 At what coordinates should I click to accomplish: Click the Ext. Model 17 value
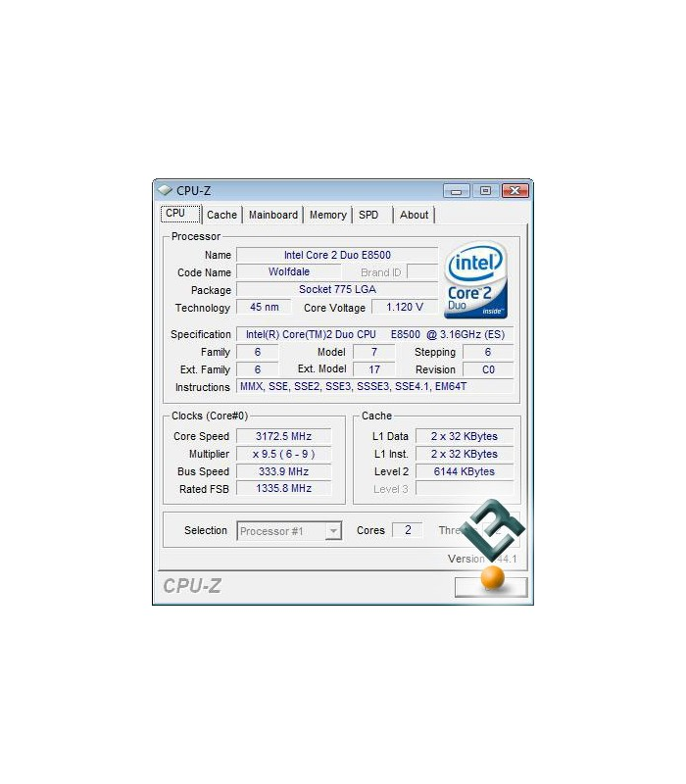pos(374,369)
